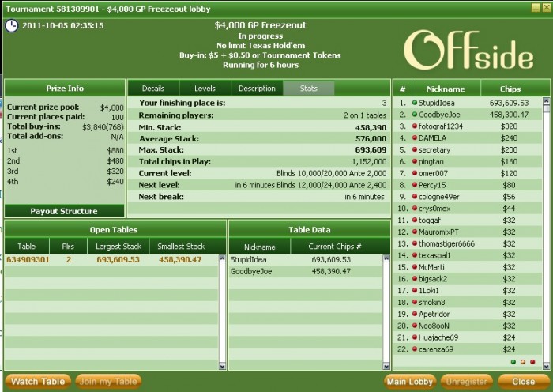The height and width of the screenshot is (392, 553).
Task: Click red status dot next to texaspal1
Action: [x=415, y=255]
